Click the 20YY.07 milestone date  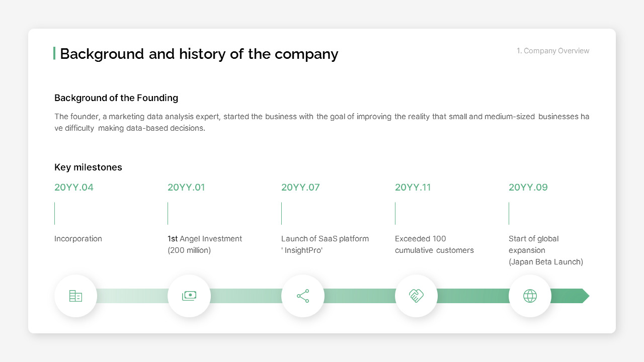(300, 188)
